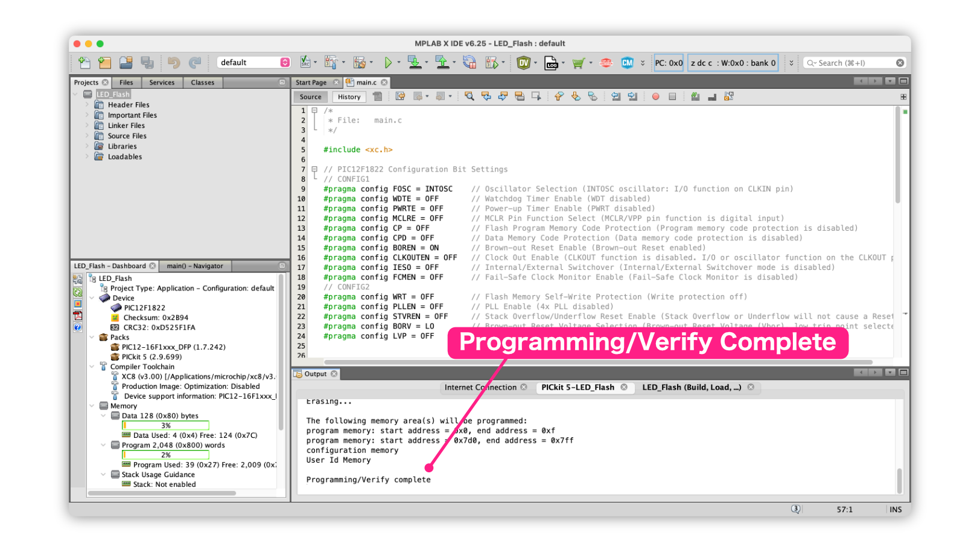Click the Debug Project icon
Screen dimensions: 980x552
pos(491,62)
